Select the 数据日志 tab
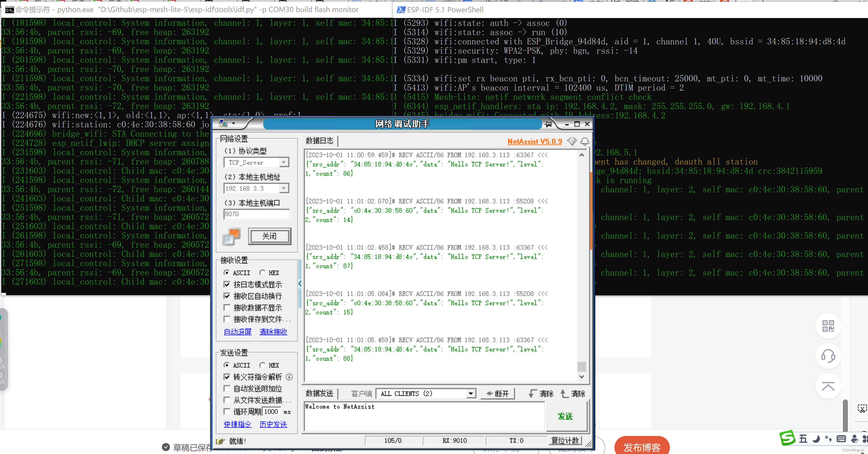The height and width of the screenshot is (454, 868). [x=319, y=141]
